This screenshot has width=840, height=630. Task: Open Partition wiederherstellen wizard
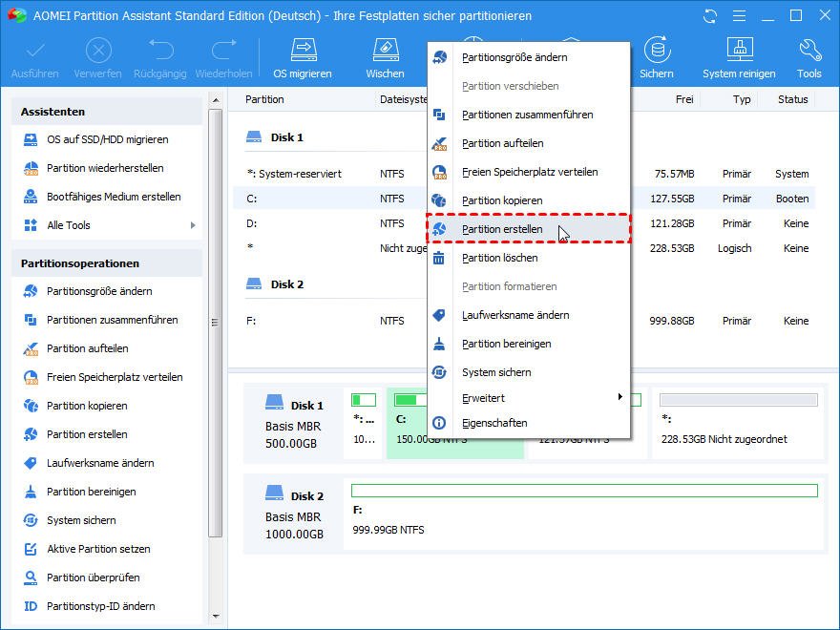pyautogui.click(x=105, y=168)
